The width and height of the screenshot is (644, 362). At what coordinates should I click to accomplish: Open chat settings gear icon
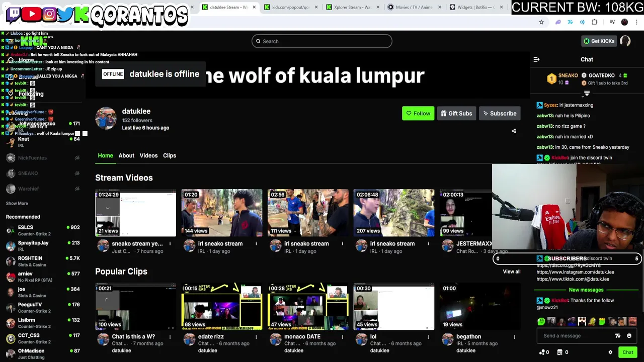(x=610, y=352)
